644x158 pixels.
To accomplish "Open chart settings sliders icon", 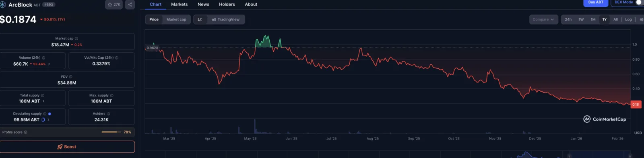I will tap(642, 19).
